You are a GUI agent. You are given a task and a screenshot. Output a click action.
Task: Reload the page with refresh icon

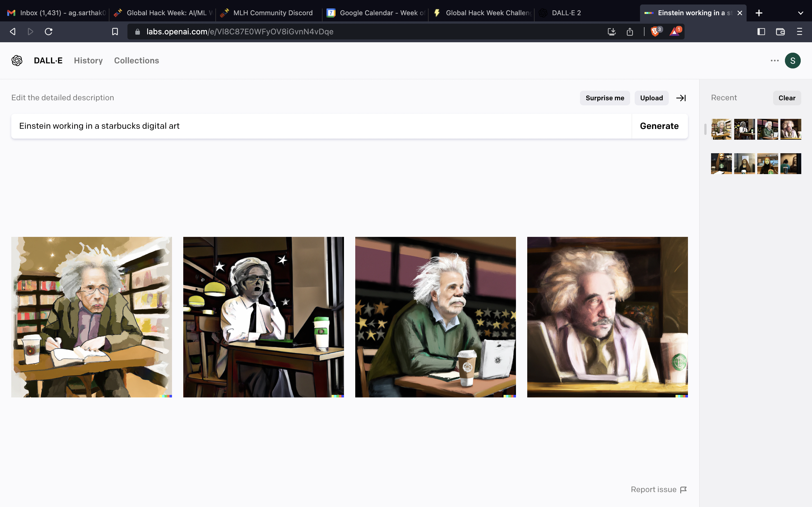coord(49,32)
